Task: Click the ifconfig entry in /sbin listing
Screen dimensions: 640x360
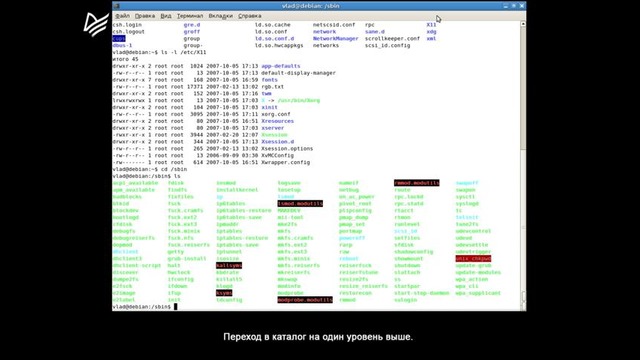Action: tap(181, 279)
